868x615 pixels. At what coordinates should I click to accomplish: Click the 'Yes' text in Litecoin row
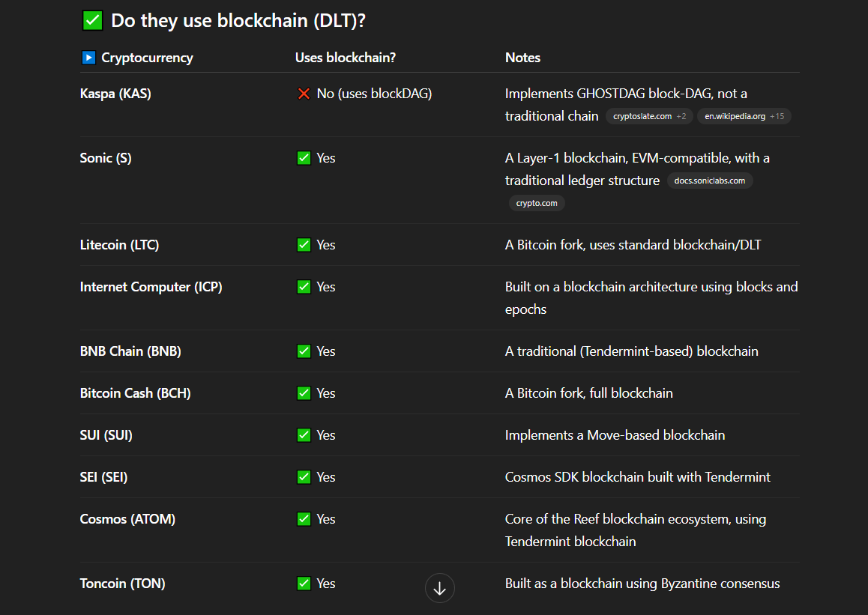(x=326, y=245)
